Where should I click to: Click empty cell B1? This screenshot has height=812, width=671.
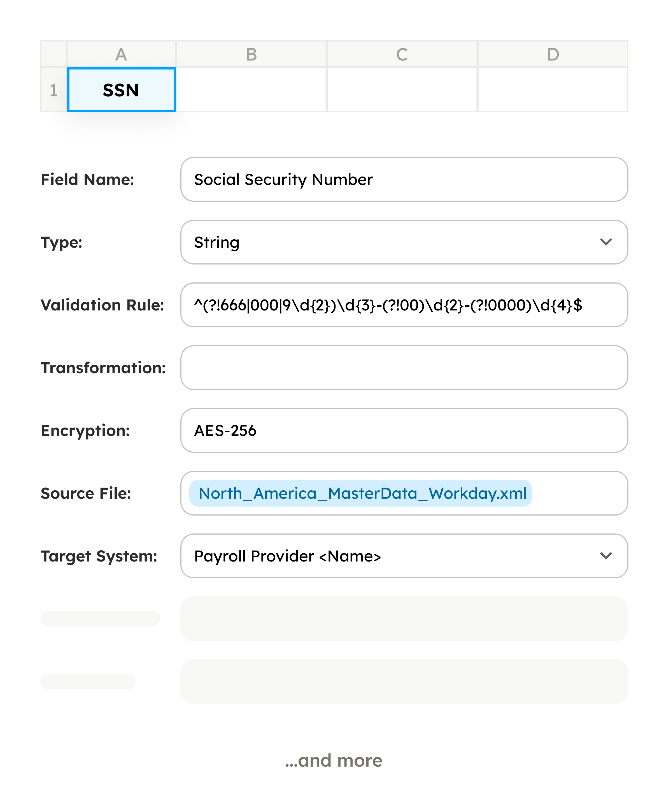251,90
